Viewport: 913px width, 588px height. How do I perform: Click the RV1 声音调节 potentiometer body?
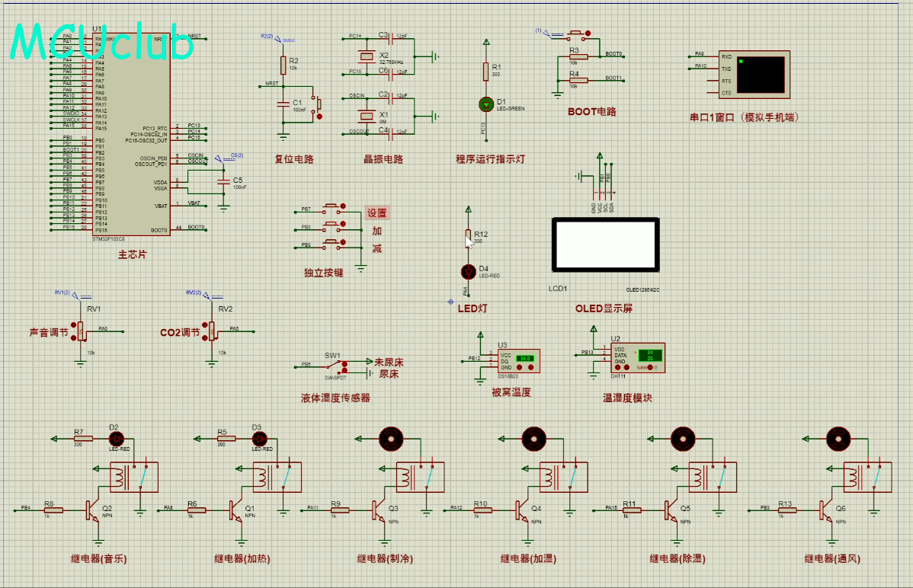click(x=82, y=331)
